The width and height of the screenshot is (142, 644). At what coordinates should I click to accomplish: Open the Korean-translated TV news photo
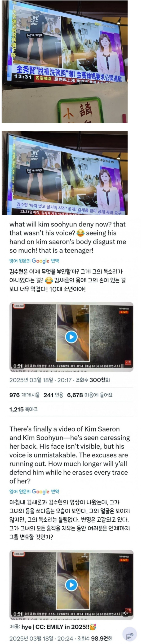pyautogui.click(x=65, y=173)
